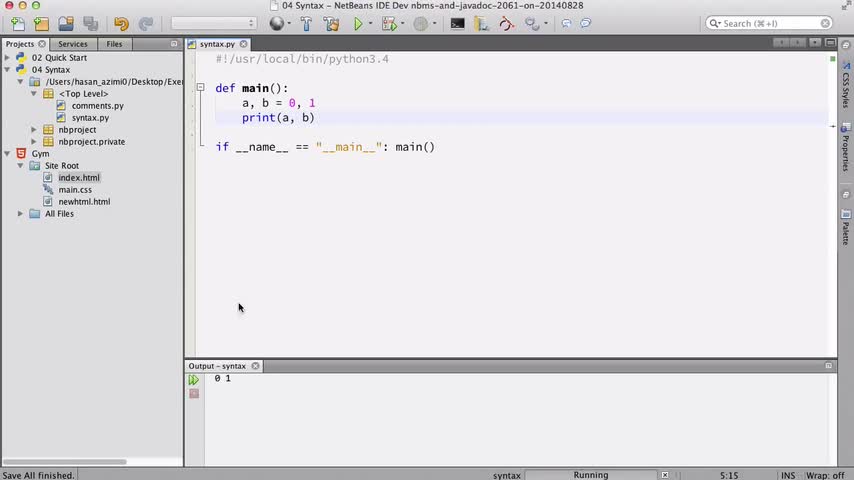Select main.css in Site Root

pyautogui.click(x=75, y=190)
